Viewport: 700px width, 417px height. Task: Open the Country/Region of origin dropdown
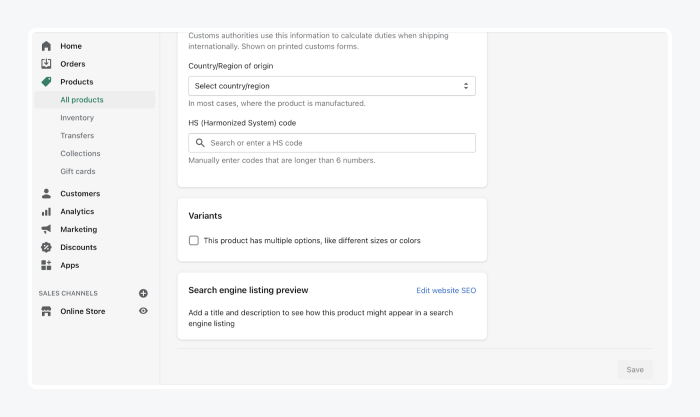pyautogui.click(x=331, y=86)
